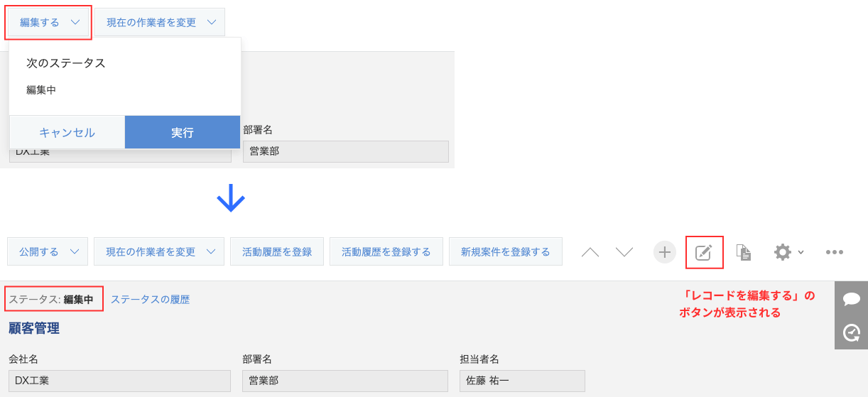Expand the 公開する dropdown

coord(48,251)
